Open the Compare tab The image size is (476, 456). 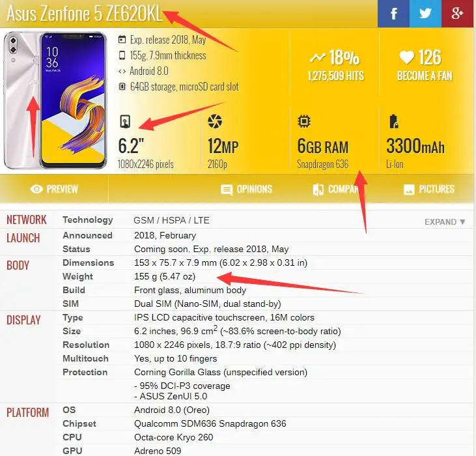pos(336,190)
